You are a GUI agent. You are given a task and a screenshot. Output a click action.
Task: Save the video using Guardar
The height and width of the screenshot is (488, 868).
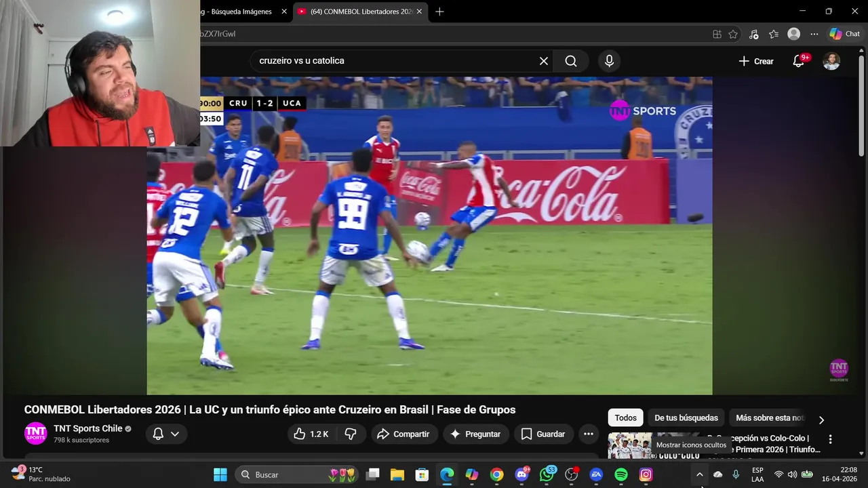click(542, 434)
